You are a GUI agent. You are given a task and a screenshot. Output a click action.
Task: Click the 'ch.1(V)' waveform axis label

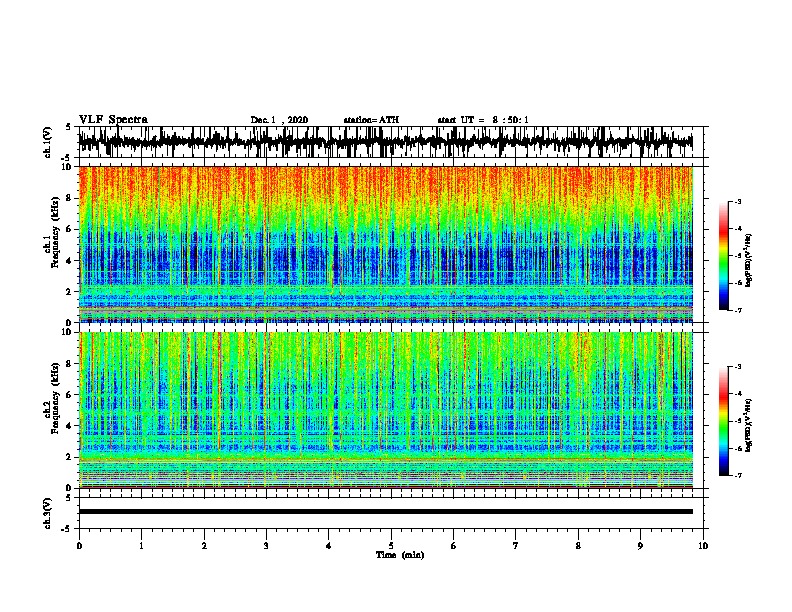(48, 142)
